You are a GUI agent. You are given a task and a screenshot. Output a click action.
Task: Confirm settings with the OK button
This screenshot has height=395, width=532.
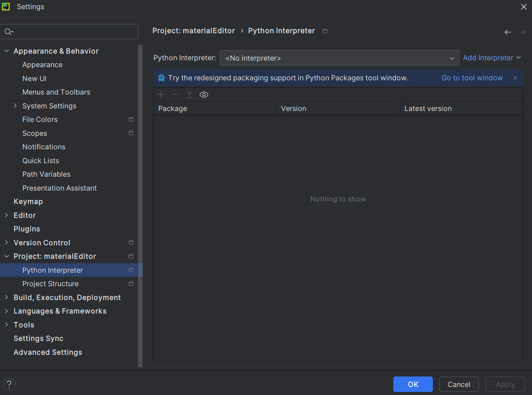413,384
